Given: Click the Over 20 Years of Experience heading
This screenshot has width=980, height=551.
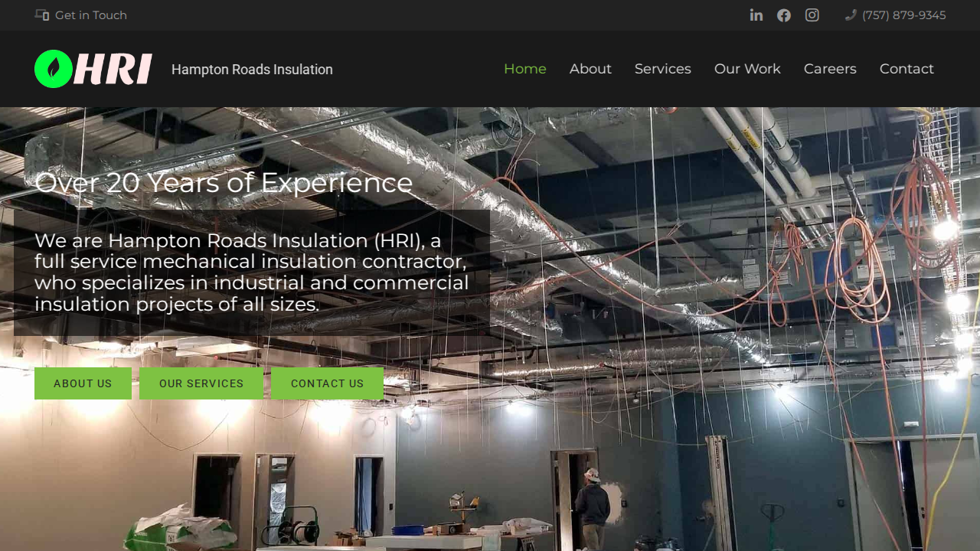Looking at the screenshot, I should (x=224, y=183).
